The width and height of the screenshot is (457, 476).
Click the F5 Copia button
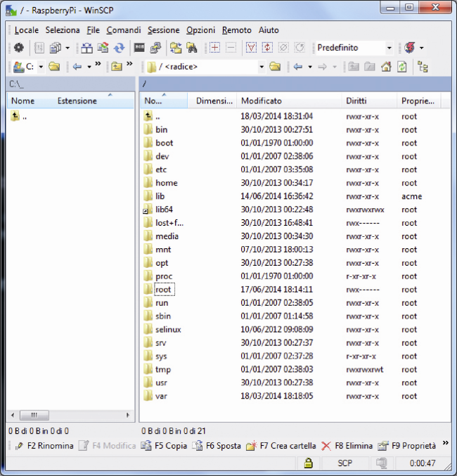[x=164, y=446]
